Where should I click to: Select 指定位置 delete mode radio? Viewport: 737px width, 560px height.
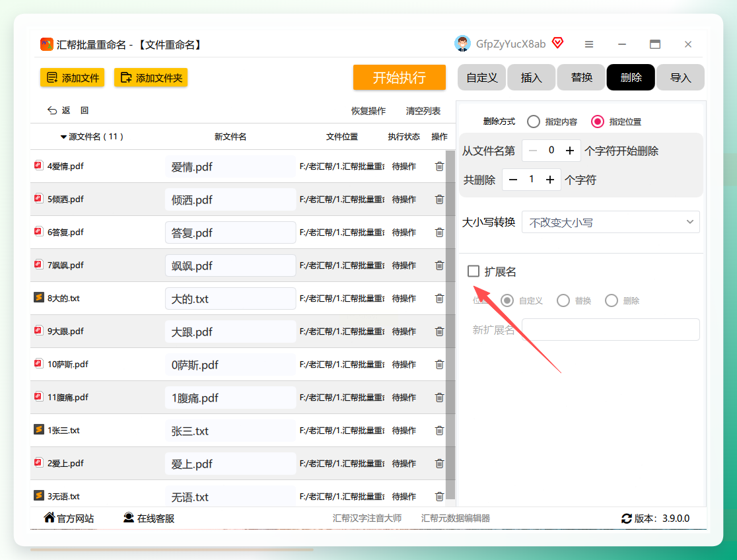coord(598,122)
